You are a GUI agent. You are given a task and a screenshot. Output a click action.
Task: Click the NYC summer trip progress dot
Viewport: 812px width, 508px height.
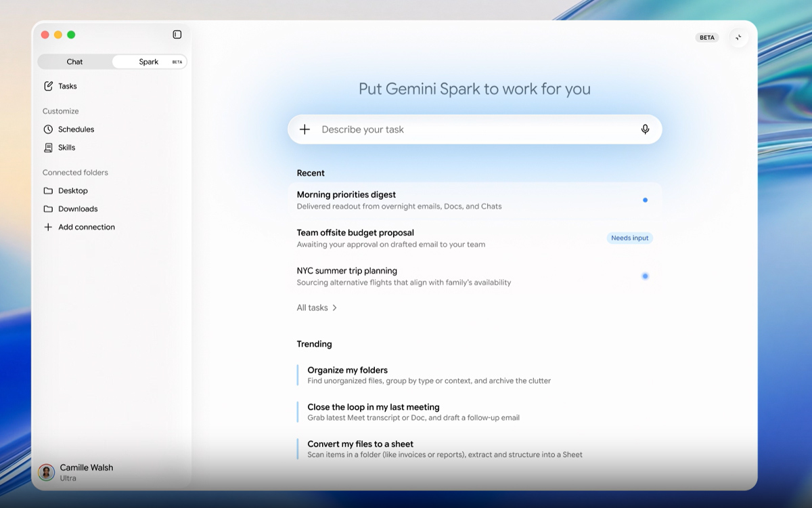pyautogui.click(x=645, y=276)
